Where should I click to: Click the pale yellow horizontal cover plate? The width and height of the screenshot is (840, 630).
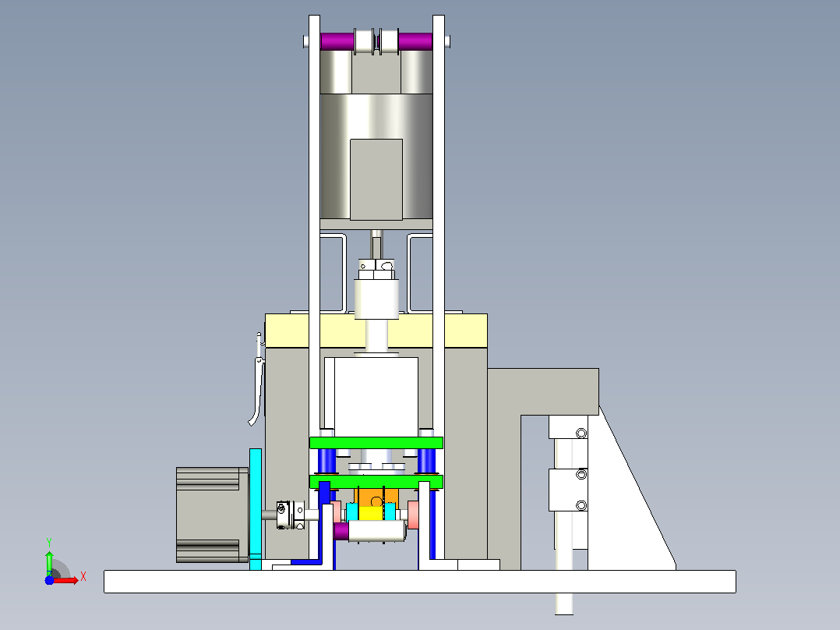tap(376, 331)
